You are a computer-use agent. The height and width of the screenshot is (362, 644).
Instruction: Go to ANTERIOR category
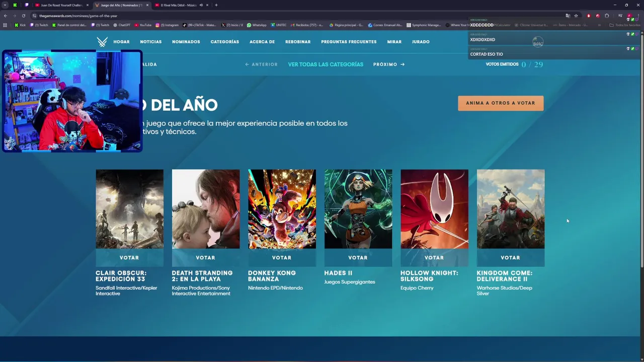point(262,64)
